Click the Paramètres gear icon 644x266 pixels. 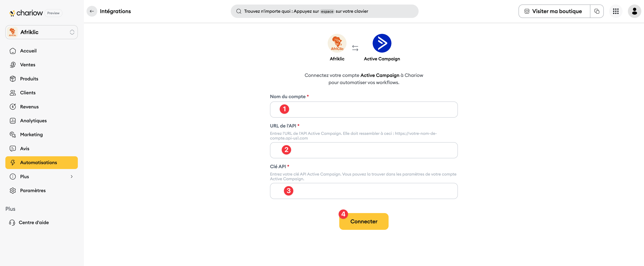point(13,191)
